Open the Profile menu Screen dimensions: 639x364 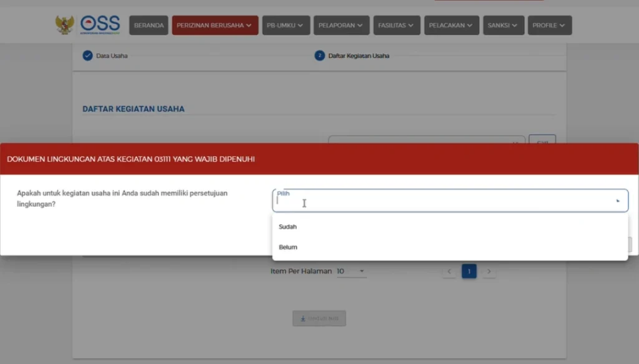point(549,26)
